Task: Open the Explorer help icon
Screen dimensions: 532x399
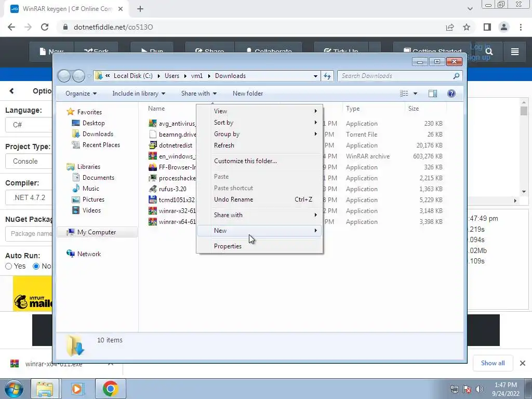Action: pyautogui.click(x=451, y=94)
